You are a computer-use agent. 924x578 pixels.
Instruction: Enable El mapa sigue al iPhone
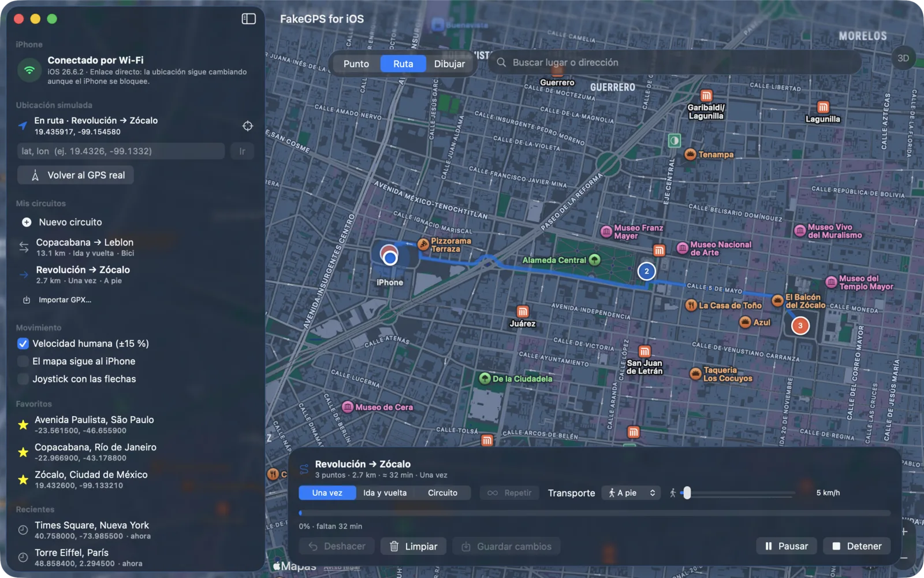[23, 361]
